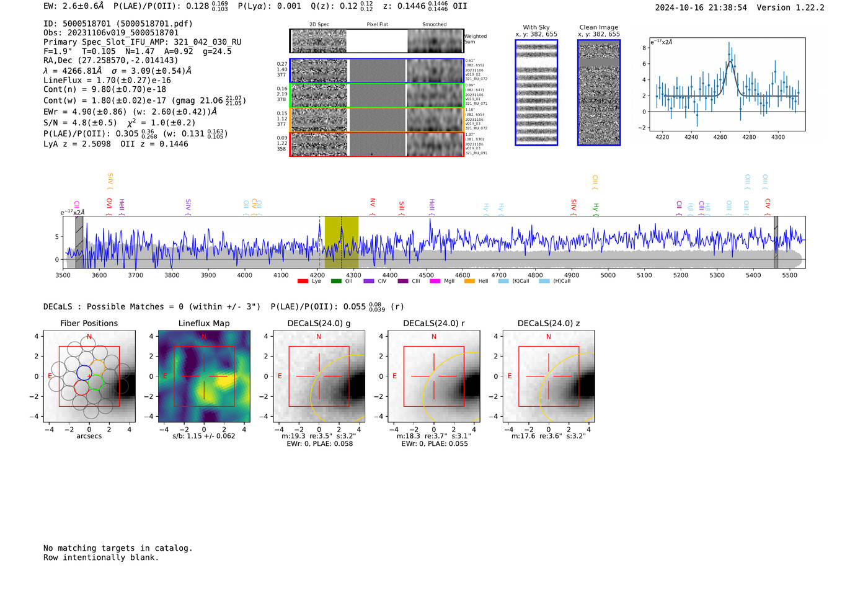Click the RA,Dec coordinates line
This screenshot has width=868, height=591.
click(111, 60)
